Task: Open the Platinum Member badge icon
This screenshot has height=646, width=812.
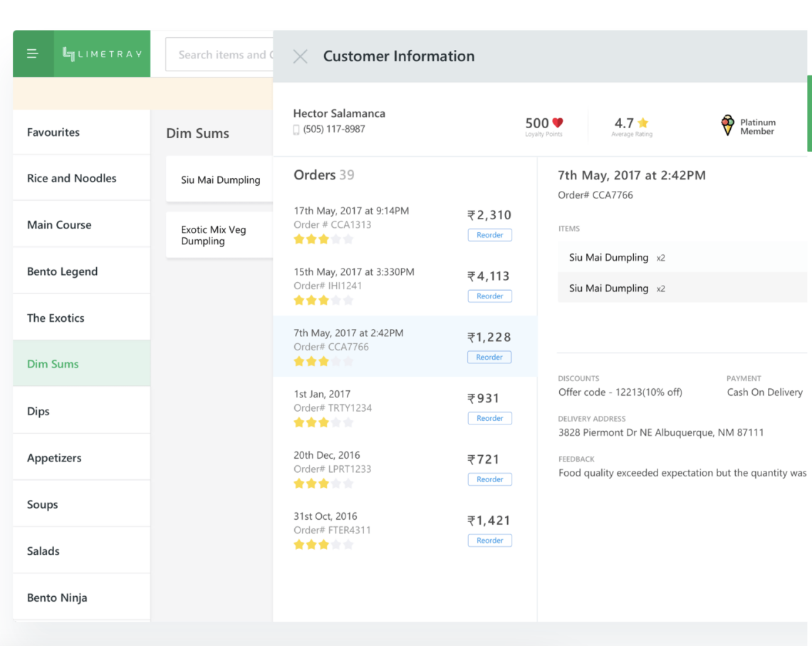Action: click(727, 125)
